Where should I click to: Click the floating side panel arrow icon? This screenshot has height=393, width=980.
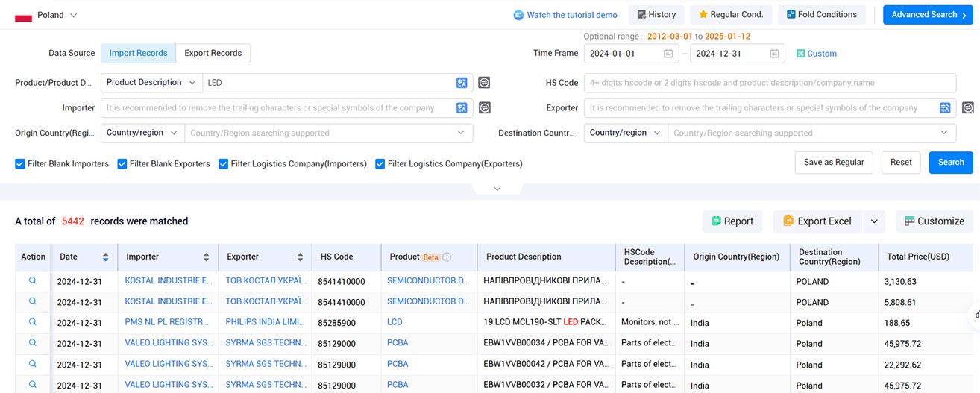click(x=975, y=315)
